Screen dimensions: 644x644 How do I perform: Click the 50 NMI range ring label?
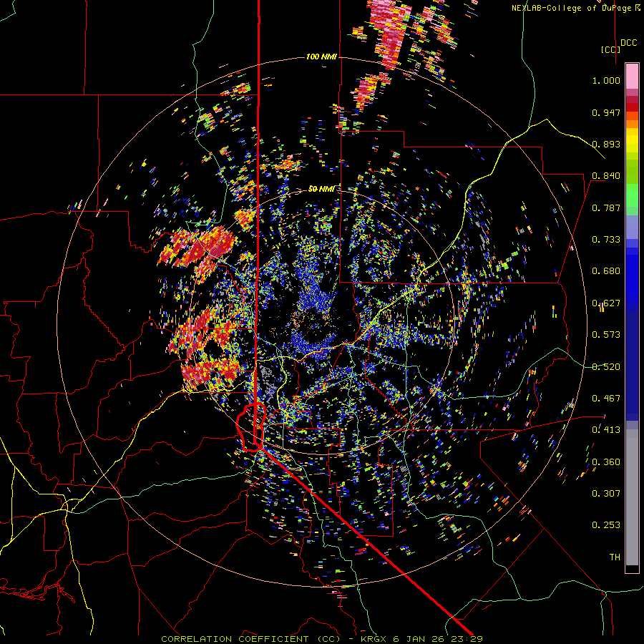321,189
